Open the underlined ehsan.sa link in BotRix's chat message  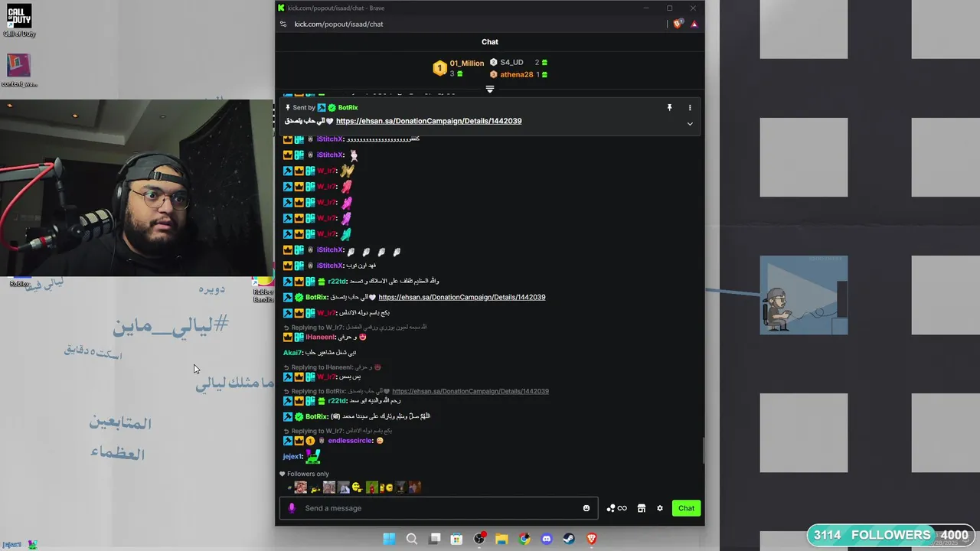462,297
